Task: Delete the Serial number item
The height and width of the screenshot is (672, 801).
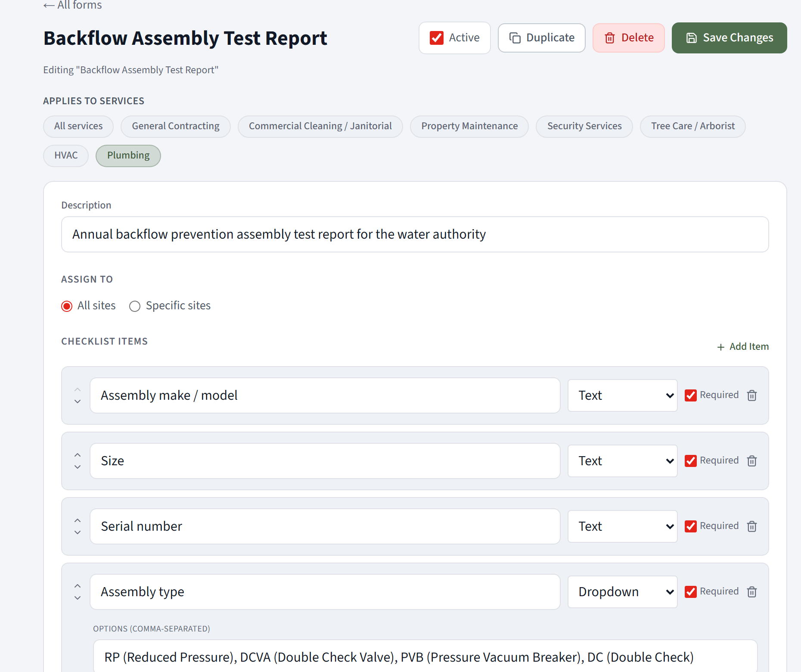Action: [752, 526]
